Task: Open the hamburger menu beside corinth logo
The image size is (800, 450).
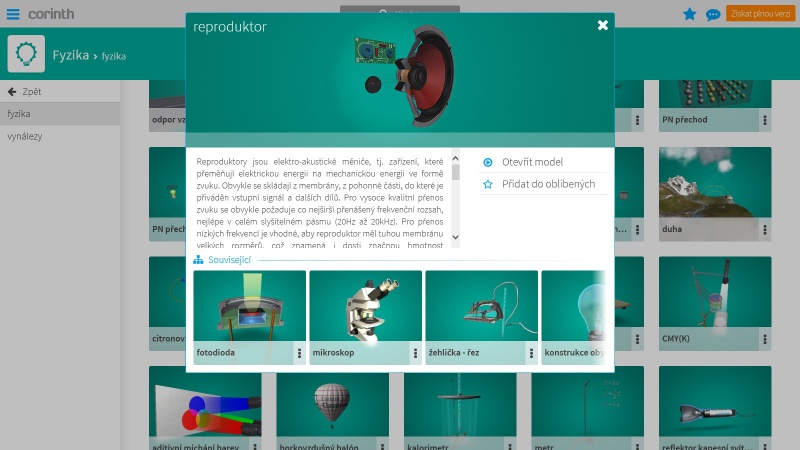Action: (x=12, y=14)
